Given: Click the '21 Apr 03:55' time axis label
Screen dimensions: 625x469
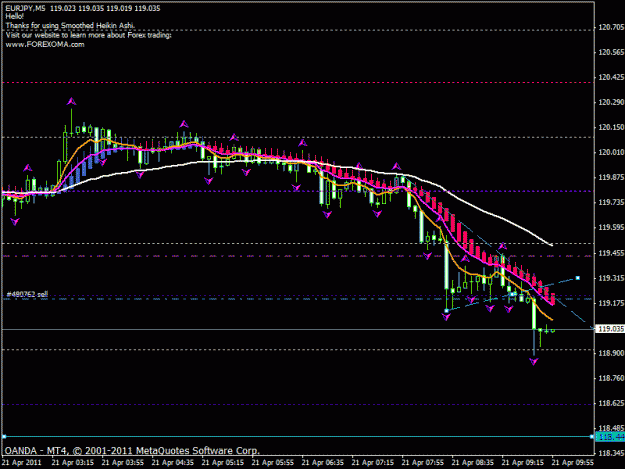Looking at the screenshot, I should [123, 463].
